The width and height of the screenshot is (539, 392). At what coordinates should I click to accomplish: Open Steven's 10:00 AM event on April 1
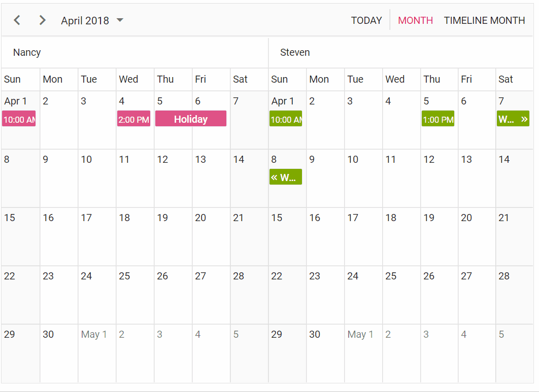(286, 119)
